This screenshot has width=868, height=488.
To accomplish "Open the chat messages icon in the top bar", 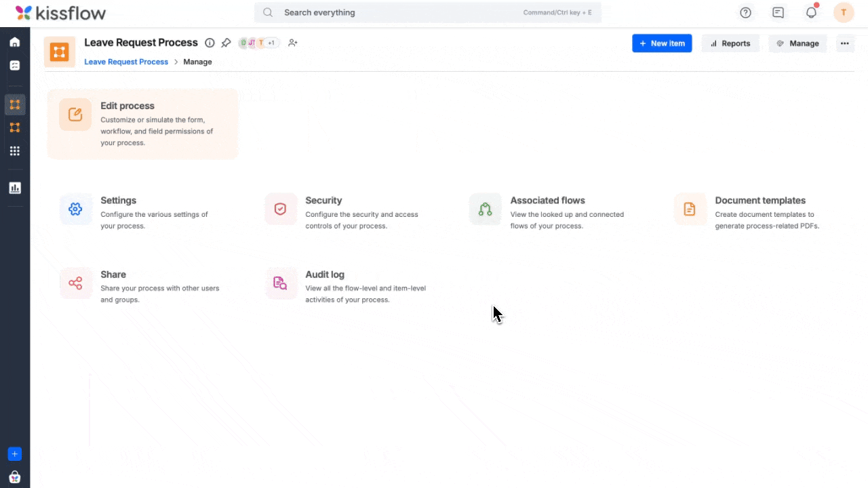I will pyautogui.click(x=778, y=12).
